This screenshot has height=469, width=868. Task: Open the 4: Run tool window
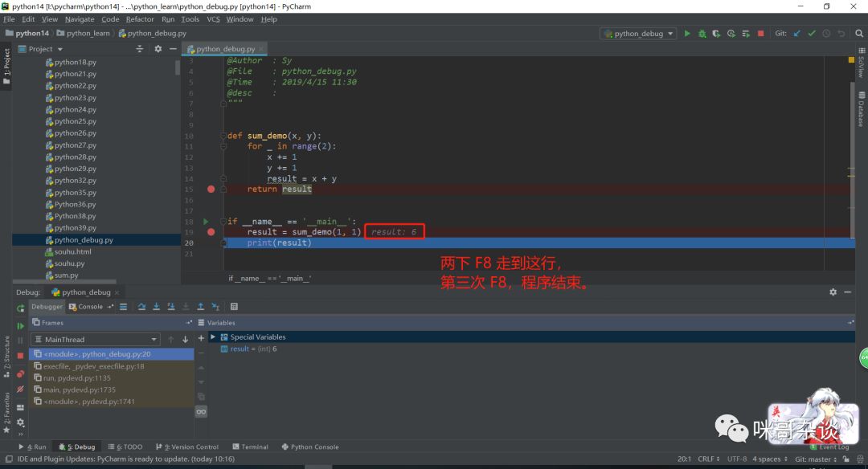point(32,447)
